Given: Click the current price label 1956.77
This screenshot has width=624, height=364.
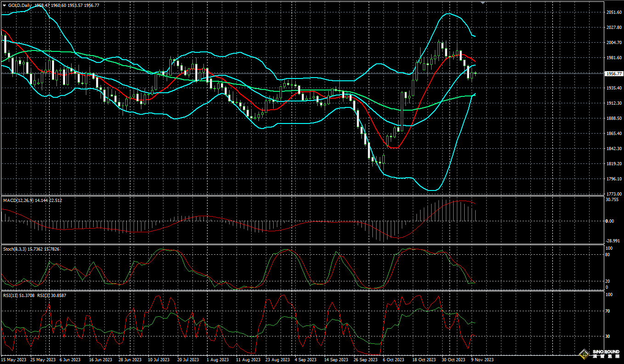Looking at the screenshot, I should 614,73.
